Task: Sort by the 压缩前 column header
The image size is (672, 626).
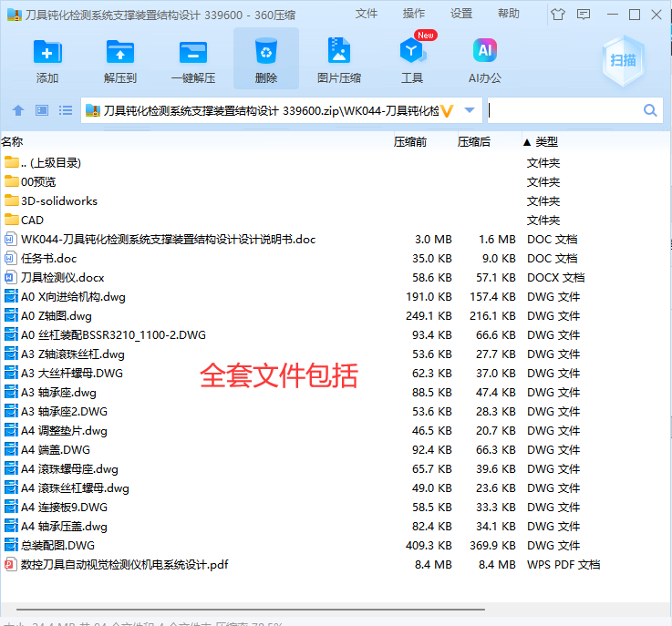Action: 410,142
